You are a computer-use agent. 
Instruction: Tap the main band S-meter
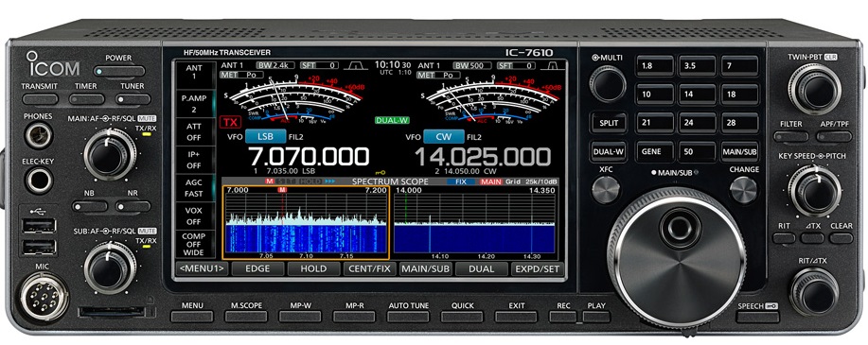pos(294,99)
